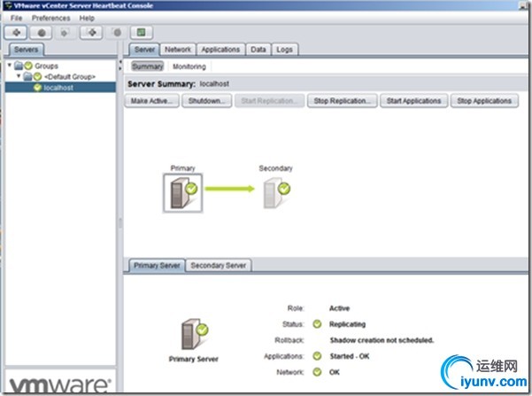Click the 'Started - OK' applications text
The width and height of the screenshot is (532, 396).
tap(350, 356)
